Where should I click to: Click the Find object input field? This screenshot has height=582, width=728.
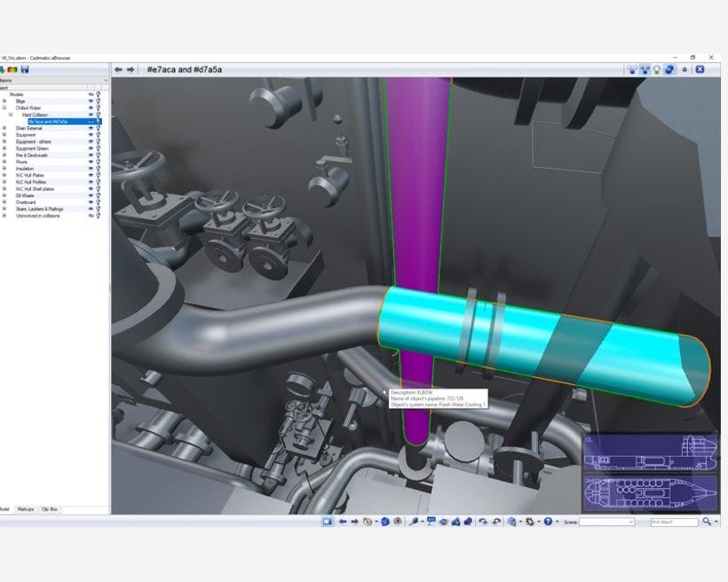[674, 522]
